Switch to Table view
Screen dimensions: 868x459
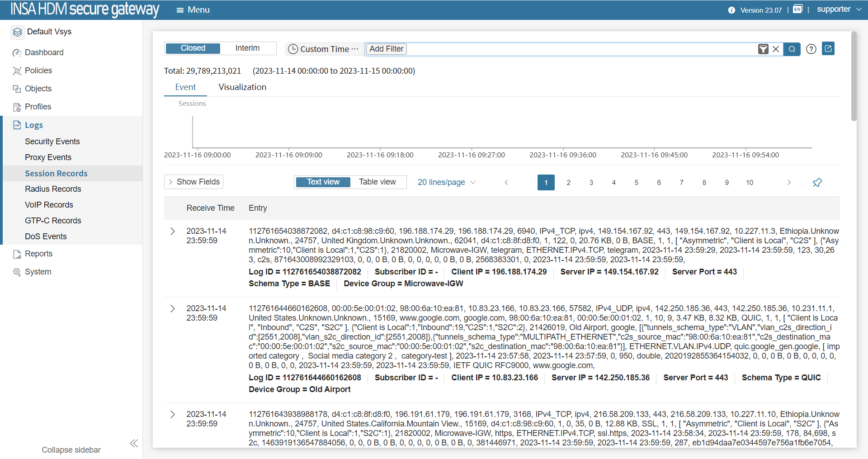point(377,182)
